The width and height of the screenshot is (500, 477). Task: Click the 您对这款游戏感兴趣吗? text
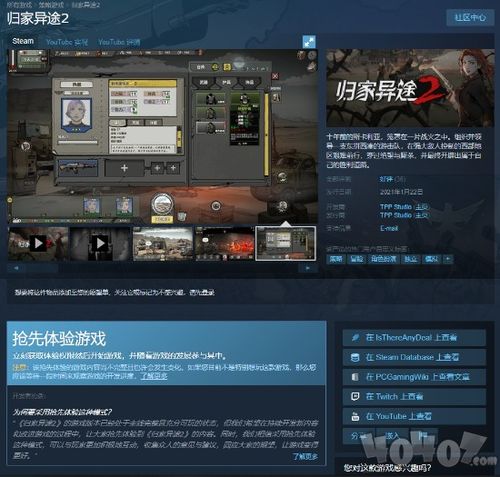click(x=387, y=468)
